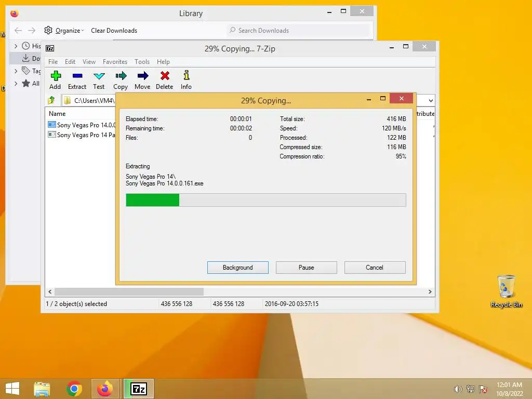
Task: Click the 7z logo in 7-Zip title bar
Action: click(50, 48)
